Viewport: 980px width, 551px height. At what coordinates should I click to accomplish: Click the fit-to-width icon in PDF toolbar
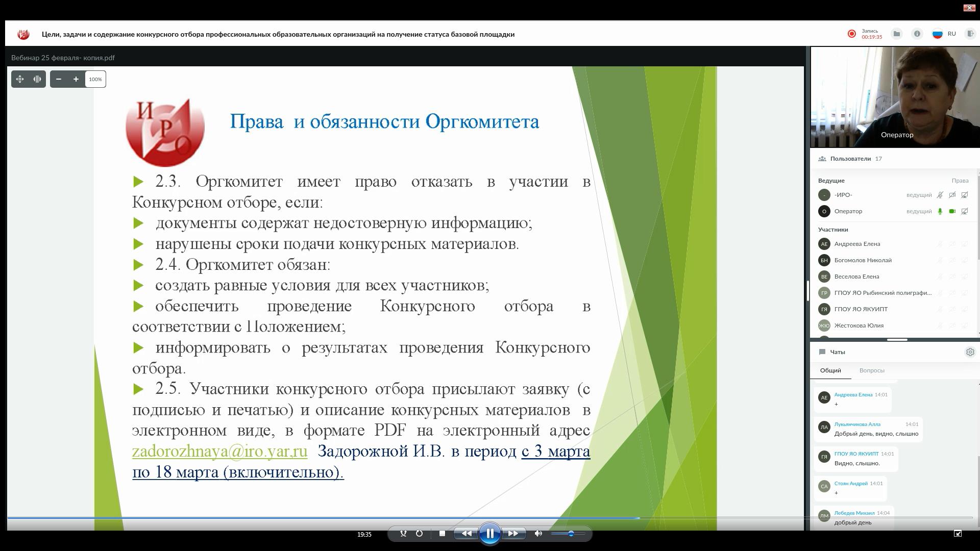37,79
